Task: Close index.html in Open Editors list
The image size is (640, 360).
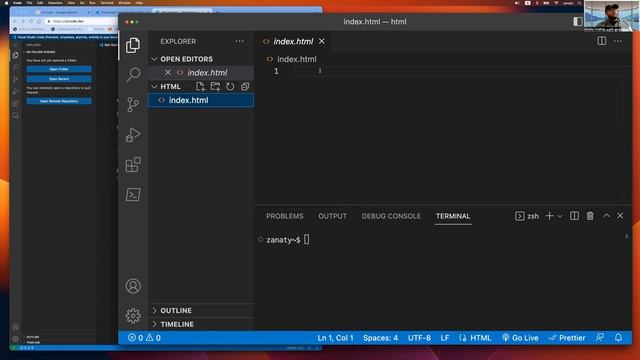Action: [x=168, y=72]
